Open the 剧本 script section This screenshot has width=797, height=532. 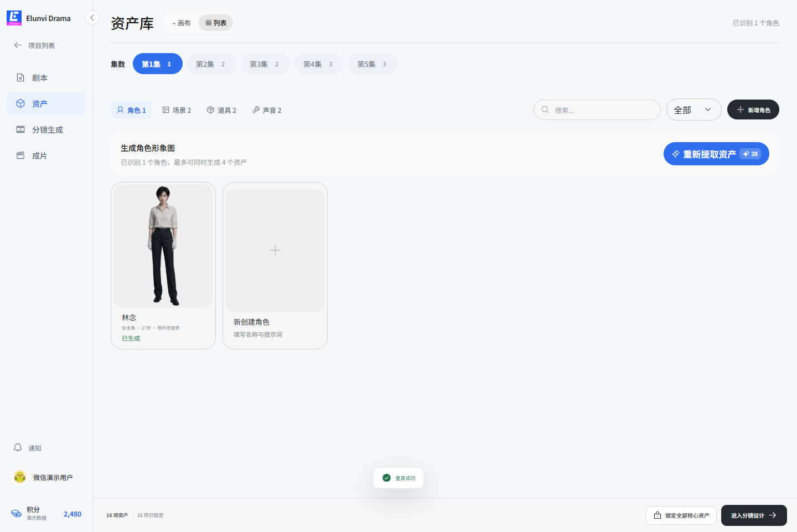coord(46,77)
